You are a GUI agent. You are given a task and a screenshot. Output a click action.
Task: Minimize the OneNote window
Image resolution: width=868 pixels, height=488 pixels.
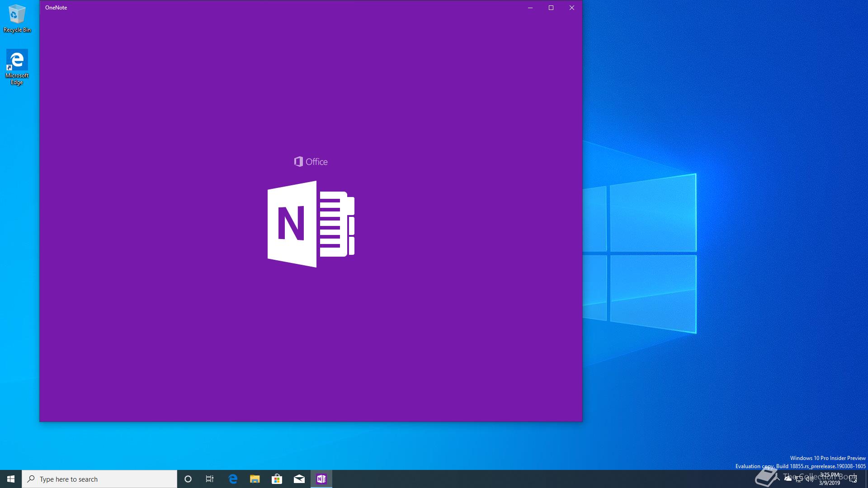(530, 8)
